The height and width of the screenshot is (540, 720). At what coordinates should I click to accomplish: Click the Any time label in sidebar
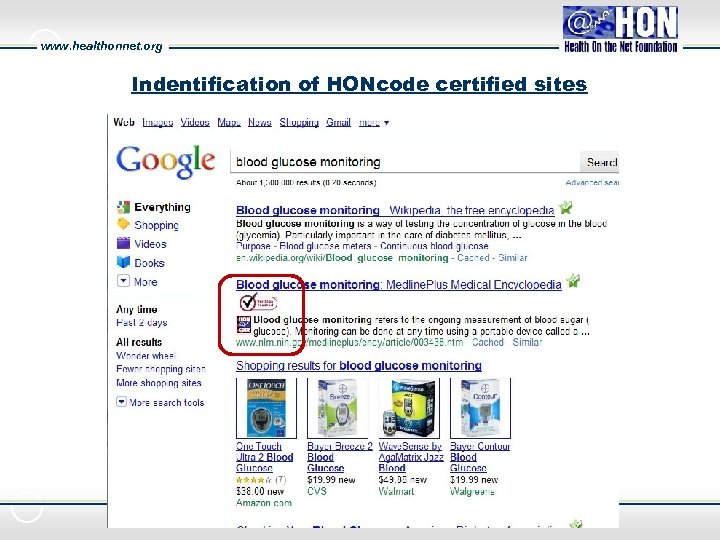point(136,309)
